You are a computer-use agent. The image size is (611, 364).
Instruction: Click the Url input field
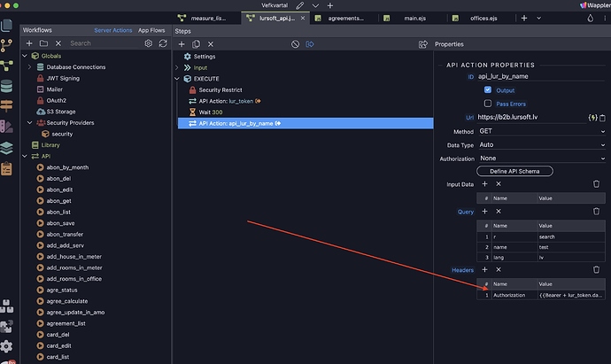[531, 117]
